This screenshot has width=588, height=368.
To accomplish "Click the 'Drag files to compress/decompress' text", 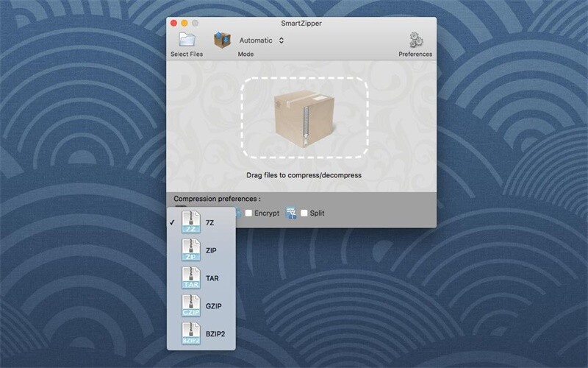I will 304,175.
